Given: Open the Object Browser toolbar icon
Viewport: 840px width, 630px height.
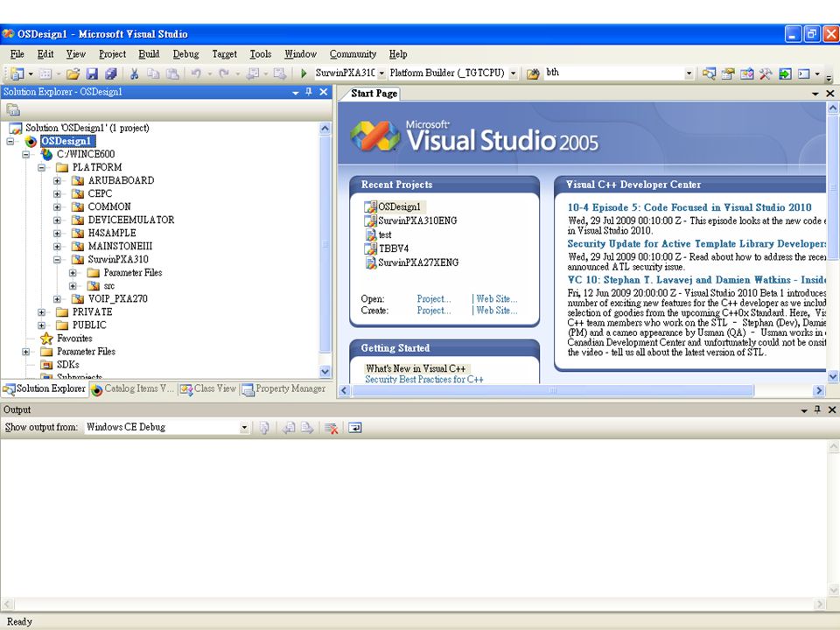Looking at the screenshot, I should tap(746, 73).
